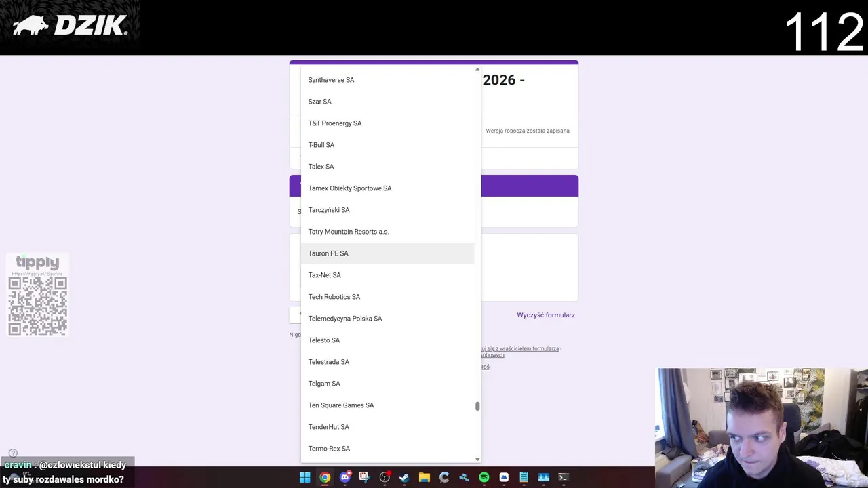Click the dropdown scrollbar thumb
The height and width of the screenshot is (488, 868).
click(477, 406)
